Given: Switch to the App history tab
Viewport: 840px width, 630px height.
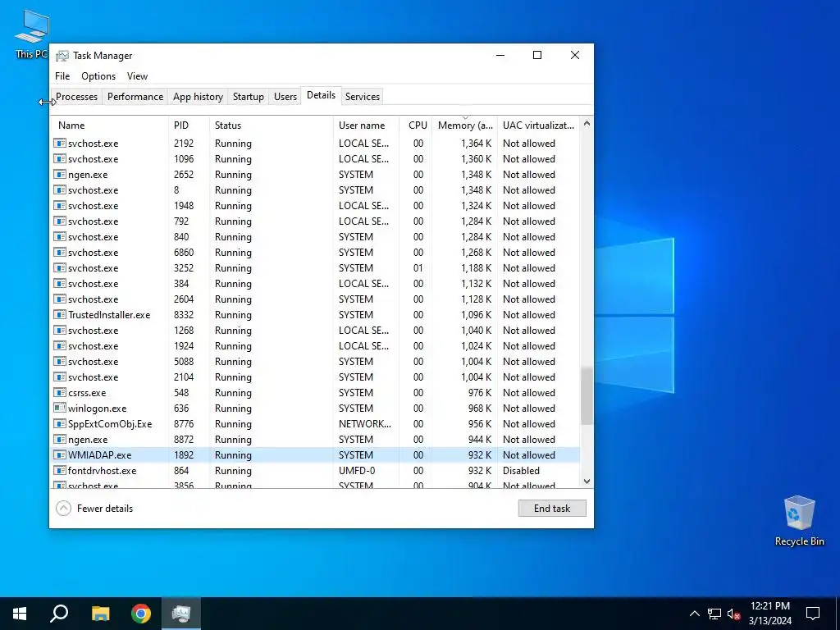Looking at the screenshot, I should tap(198, 97).
